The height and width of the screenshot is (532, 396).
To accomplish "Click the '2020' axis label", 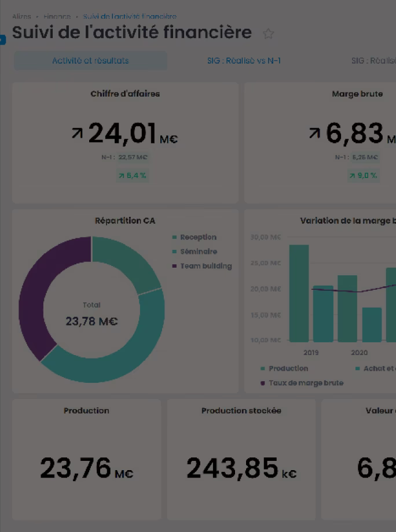I will coord(359,353).
